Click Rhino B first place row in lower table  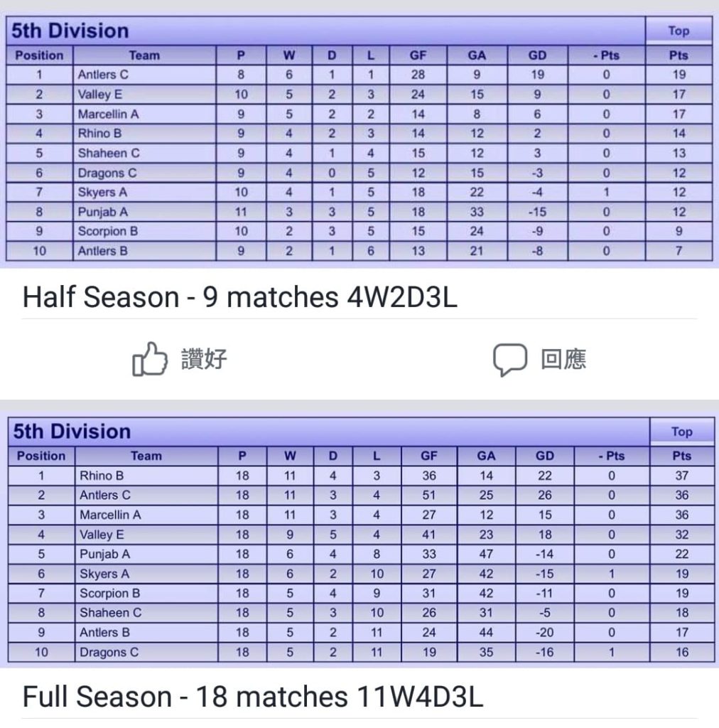tap(361, 476)
